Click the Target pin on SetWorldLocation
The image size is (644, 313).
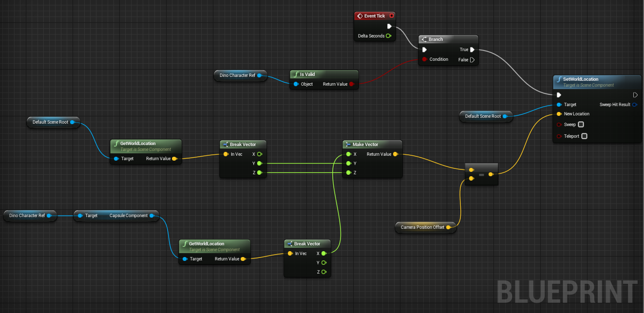559,105
